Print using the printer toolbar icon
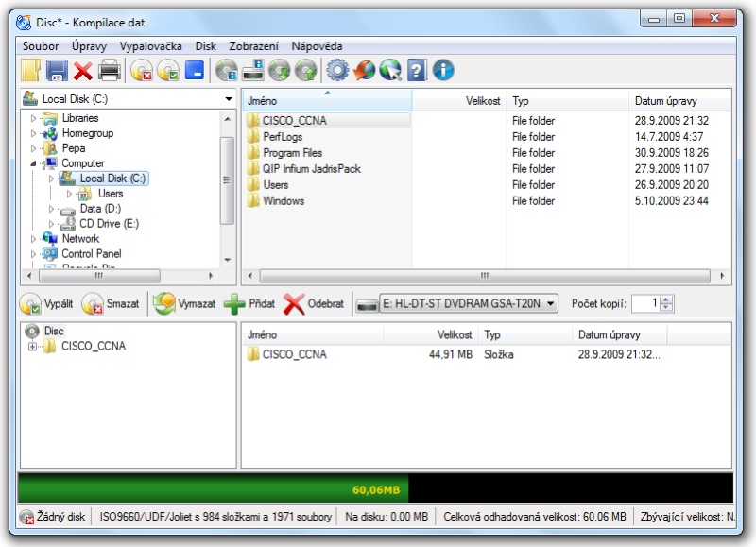The width and height of the screenshot is (756, 547). (x=110, y=70)
